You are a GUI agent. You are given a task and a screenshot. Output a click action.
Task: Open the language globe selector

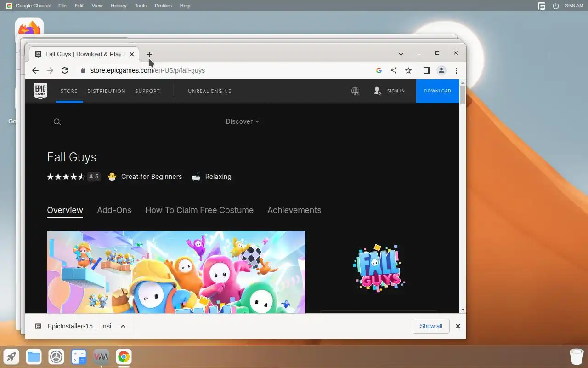click(355, 91)
